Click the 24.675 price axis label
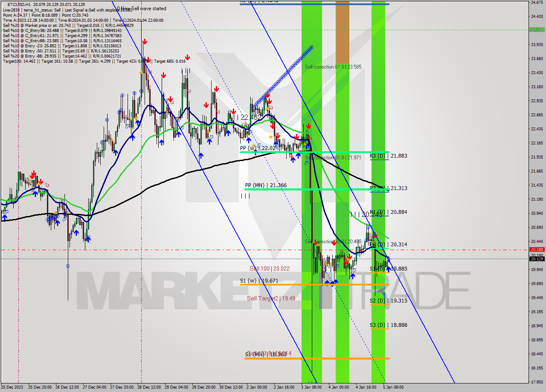 pos(537,3)
